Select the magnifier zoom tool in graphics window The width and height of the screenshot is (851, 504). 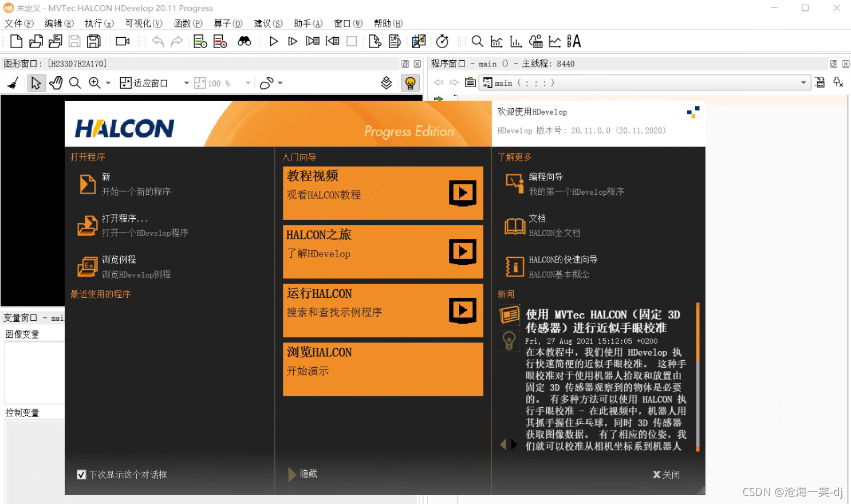tap(74, 83)
